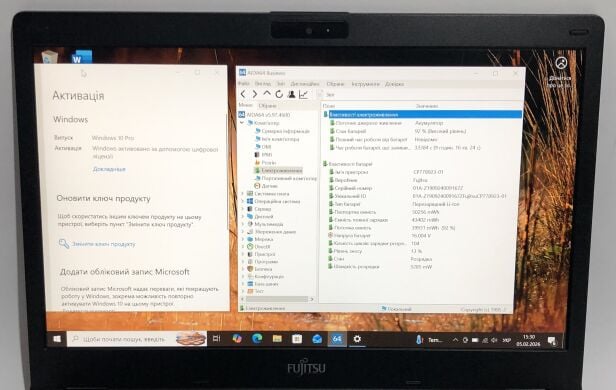Image resolution: width=616 pixels, height=390 pixels.
Task: Select AIDA64 v5.97.4600 root tree node
Action: (x=264, y=115)
